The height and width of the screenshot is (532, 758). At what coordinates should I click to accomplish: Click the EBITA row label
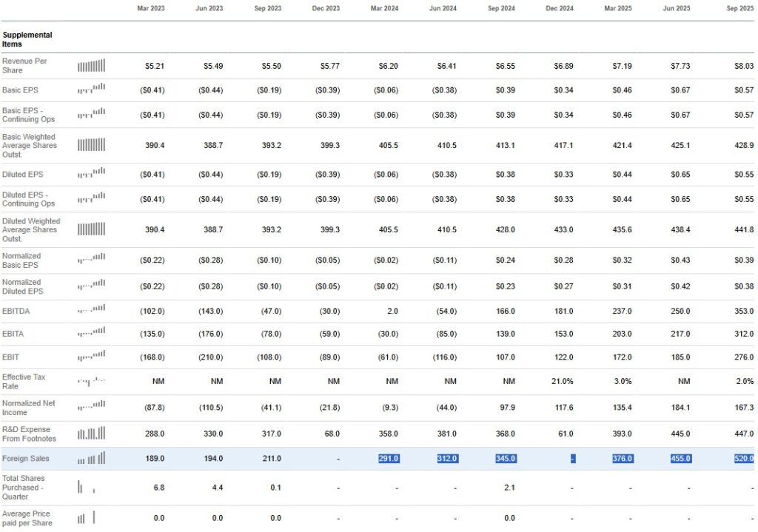(15, 334)
